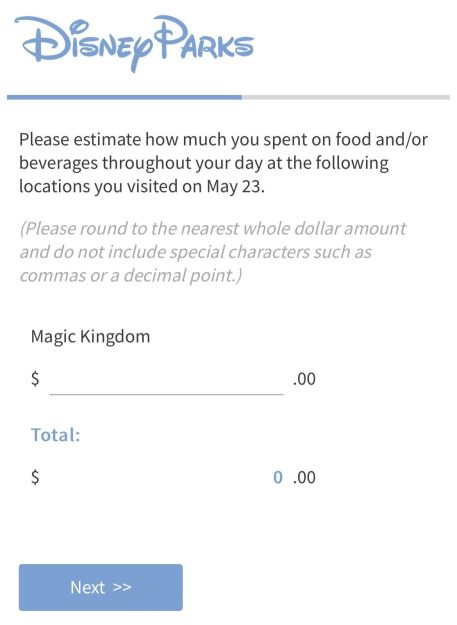Click the Next >> button
This screenshot has height=625, width=457.
click(101, 587)
